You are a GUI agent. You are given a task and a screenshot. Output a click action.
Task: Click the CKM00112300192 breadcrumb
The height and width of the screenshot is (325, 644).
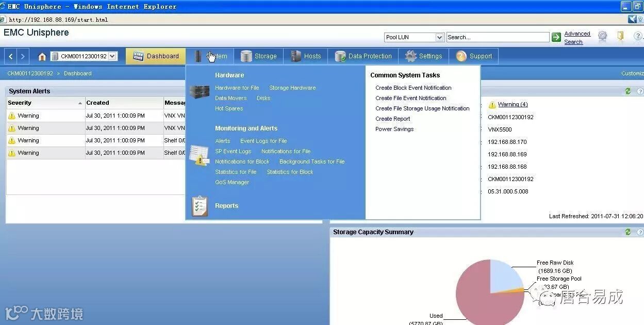[30, 74]
